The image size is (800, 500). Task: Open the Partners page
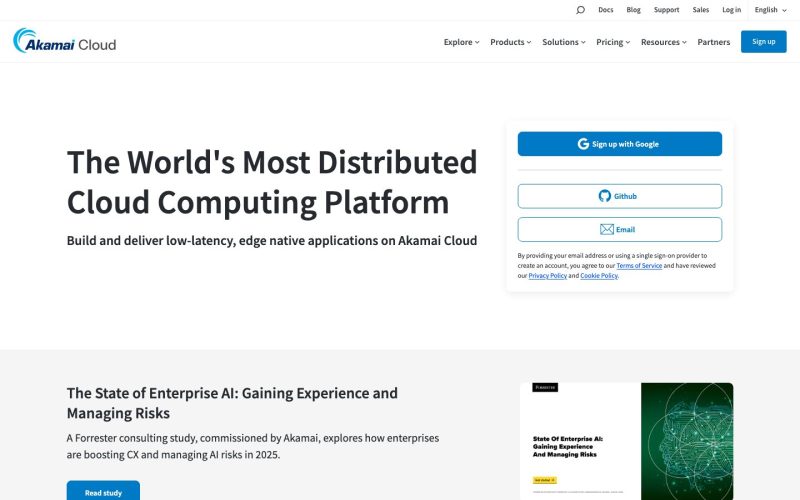pyautogui.click(x=713, y=42)
